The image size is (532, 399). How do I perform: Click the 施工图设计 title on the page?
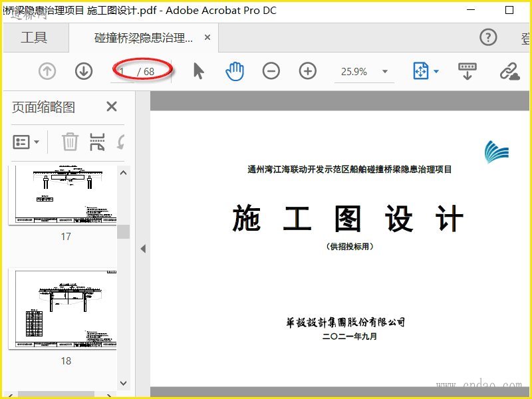348,219
